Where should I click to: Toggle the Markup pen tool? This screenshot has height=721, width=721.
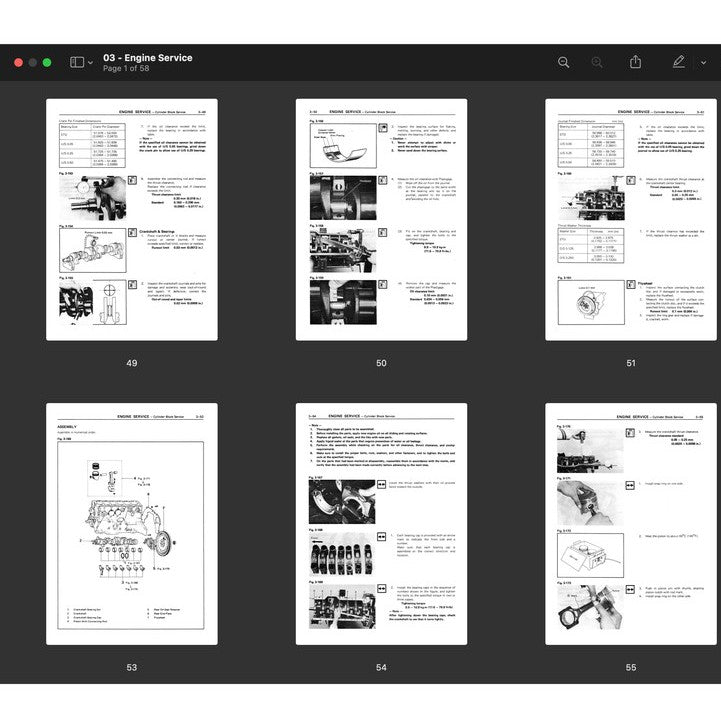(678, 62)
